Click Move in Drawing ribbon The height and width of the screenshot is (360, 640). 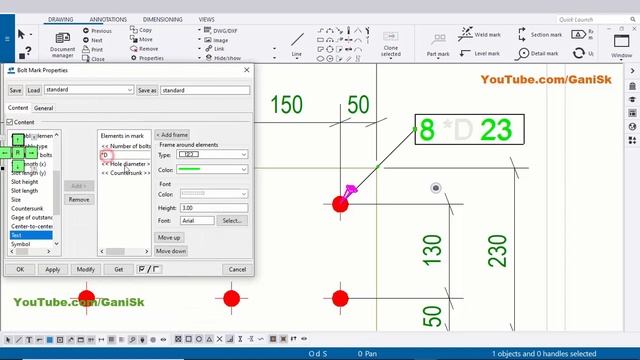tap(141, 39)
